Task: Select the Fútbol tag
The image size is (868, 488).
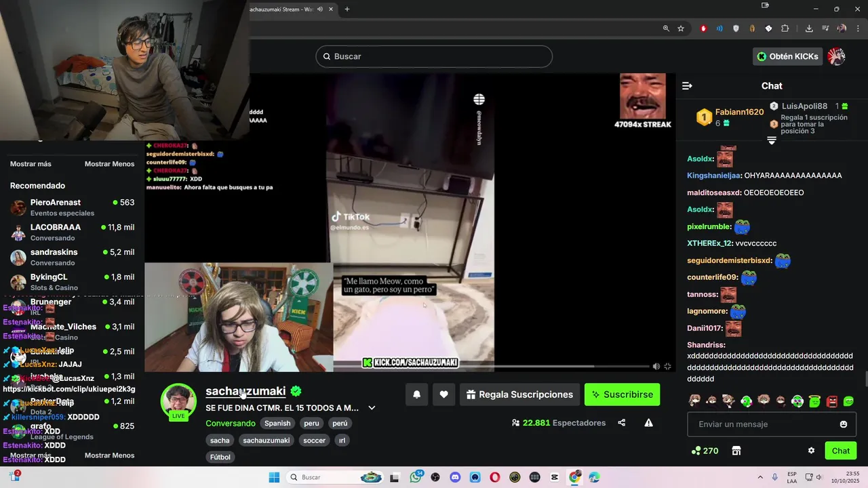Action: point(220,457)
